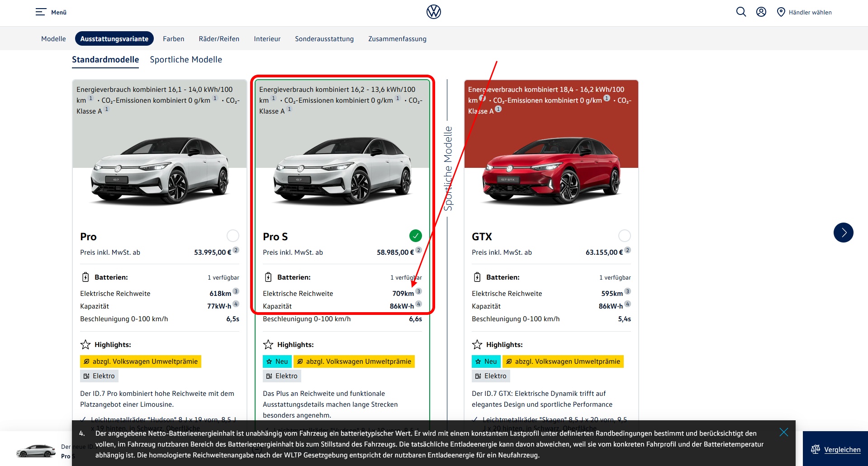Viewport: 868px width, 466px height.
Task: Open the Räder/Reifen step
Action: coord(219,39)
